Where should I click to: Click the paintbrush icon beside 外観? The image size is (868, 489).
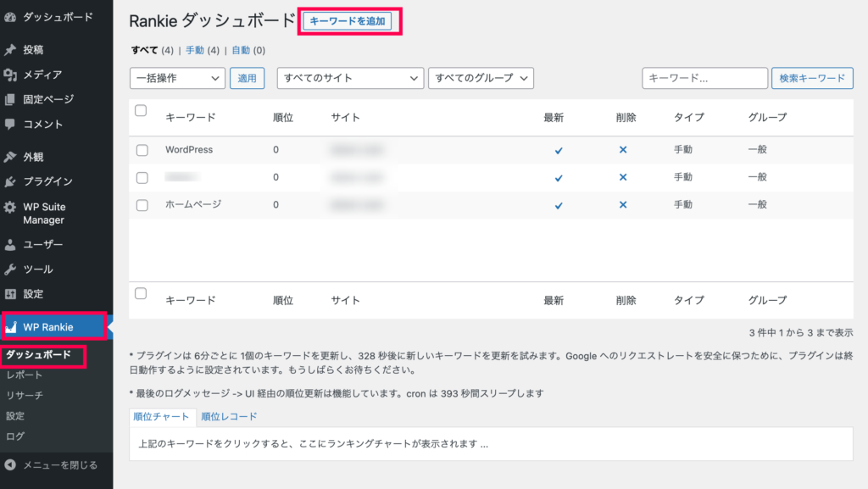pos(10,157)
